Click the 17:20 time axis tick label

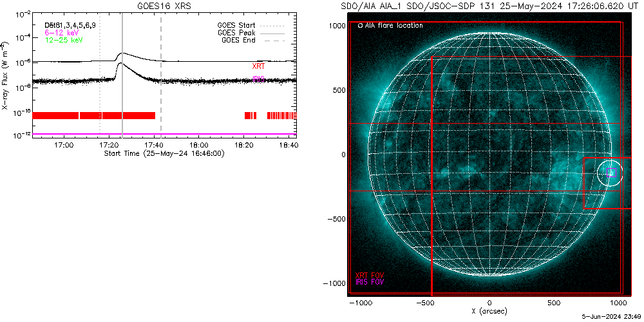pyautogui.click(x=109, y=144)
